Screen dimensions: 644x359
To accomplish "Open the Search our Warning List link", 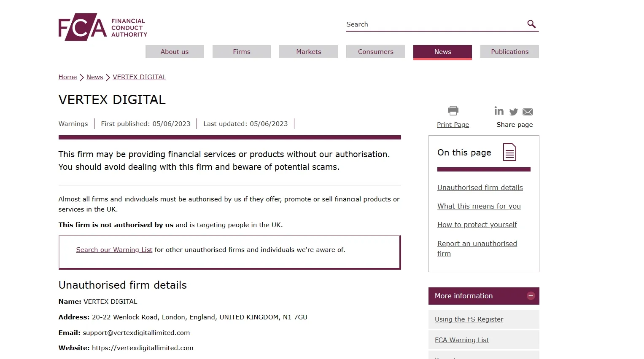I will [x=114, y=250].
